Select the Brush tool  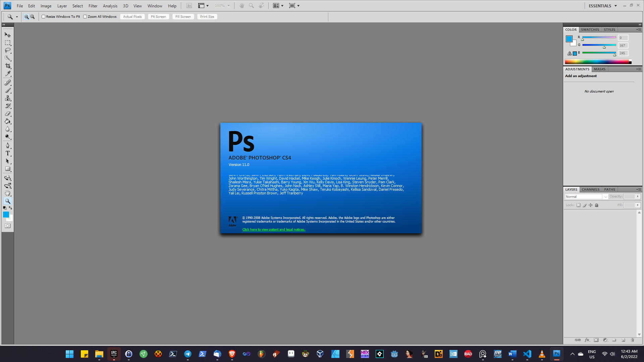[8, 90]
